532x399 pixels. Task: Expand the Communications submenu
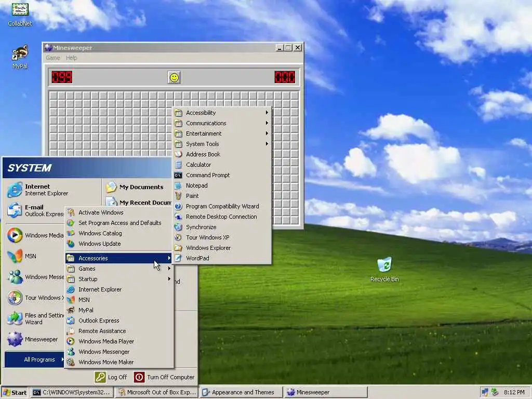222,123
